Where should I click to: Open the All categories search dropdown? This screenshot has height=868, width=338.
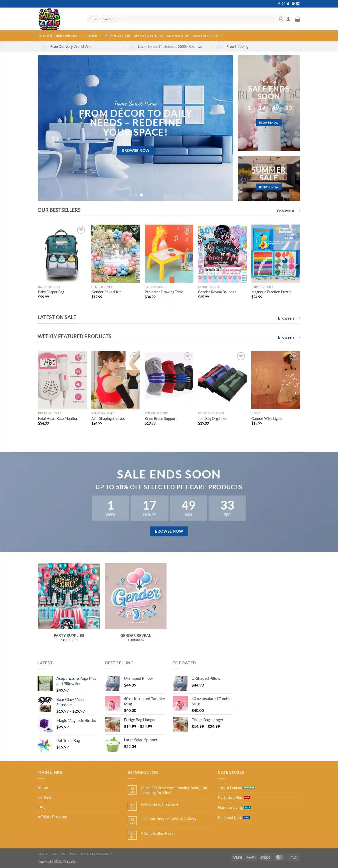pos(93,19)
